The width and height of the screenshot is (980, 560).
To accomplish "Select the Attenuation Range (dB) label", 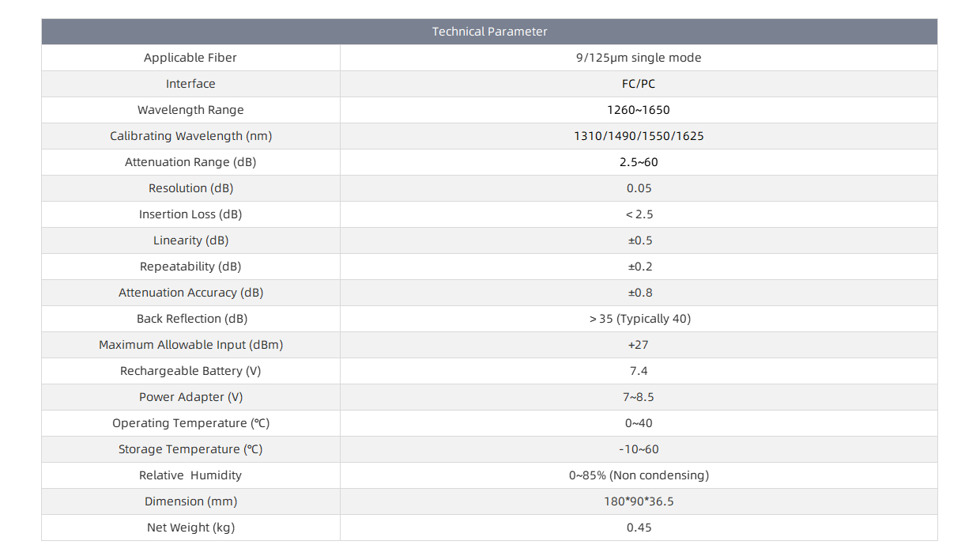I will click(190, 162).
